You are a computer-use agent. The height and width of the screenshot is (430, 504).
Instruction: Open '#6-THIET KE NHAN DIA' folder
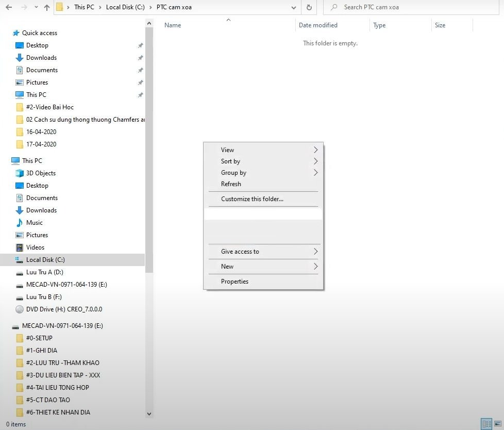click(58, 412)
